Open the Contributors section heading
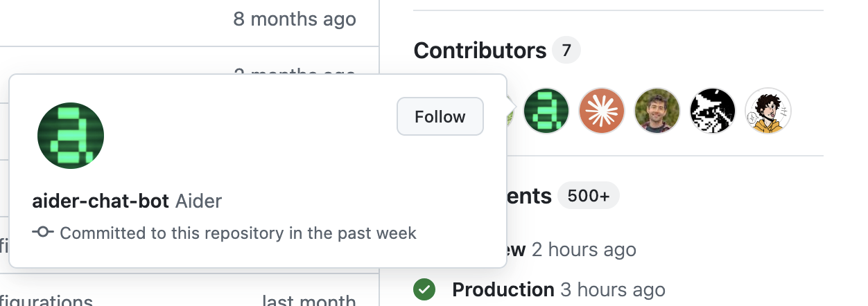 click(x=480, y=51)
